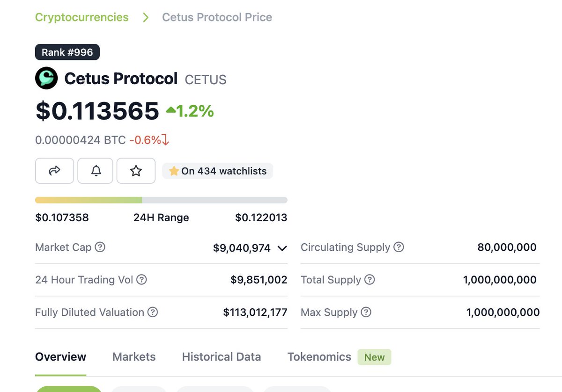
Task: Click the breadcrumb chevron separator
Action: pos(146,17)
